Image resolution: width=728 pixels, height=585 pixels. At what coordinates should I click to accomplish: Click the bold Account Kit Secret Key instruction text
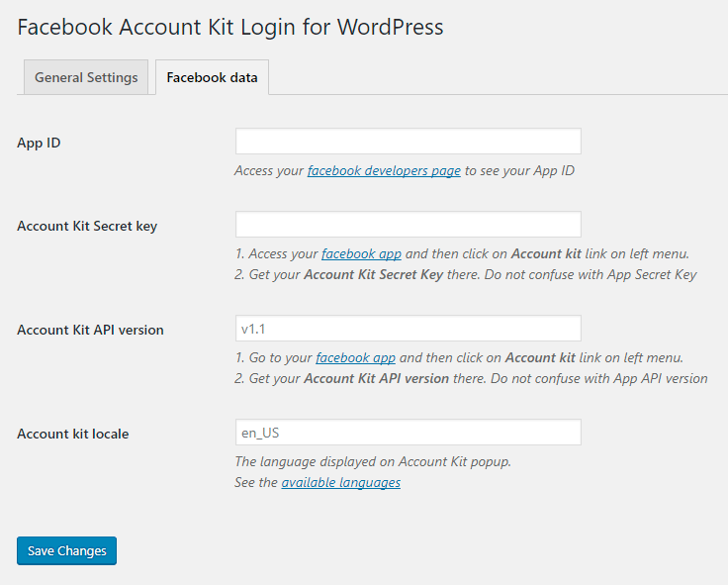[374, 274]
